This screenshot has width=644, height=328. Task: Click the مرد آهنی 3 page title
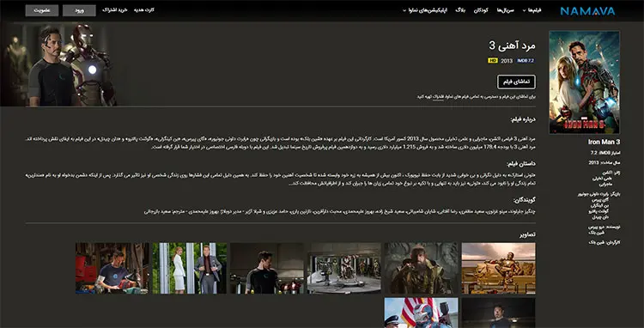pos(512,46)
